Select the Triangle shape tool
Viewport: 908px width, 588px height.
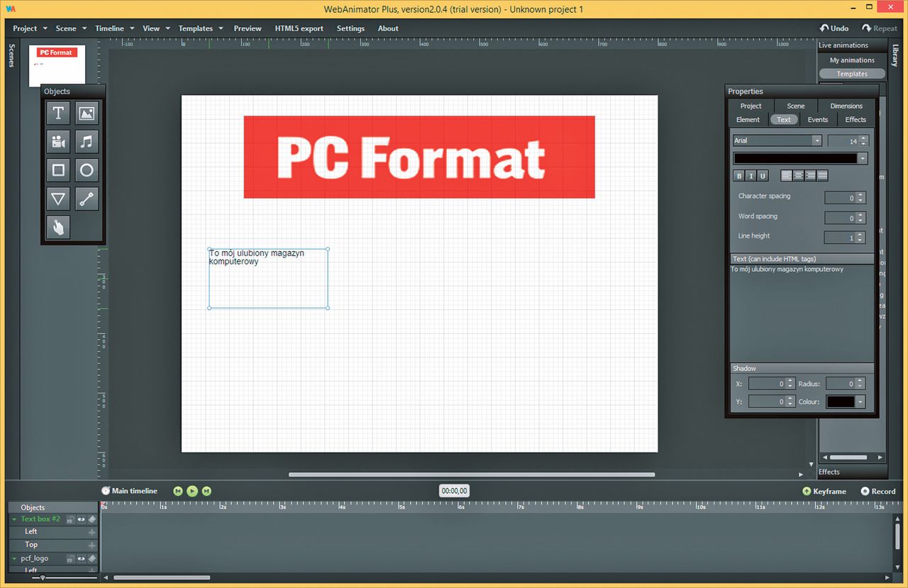(58, 199)
